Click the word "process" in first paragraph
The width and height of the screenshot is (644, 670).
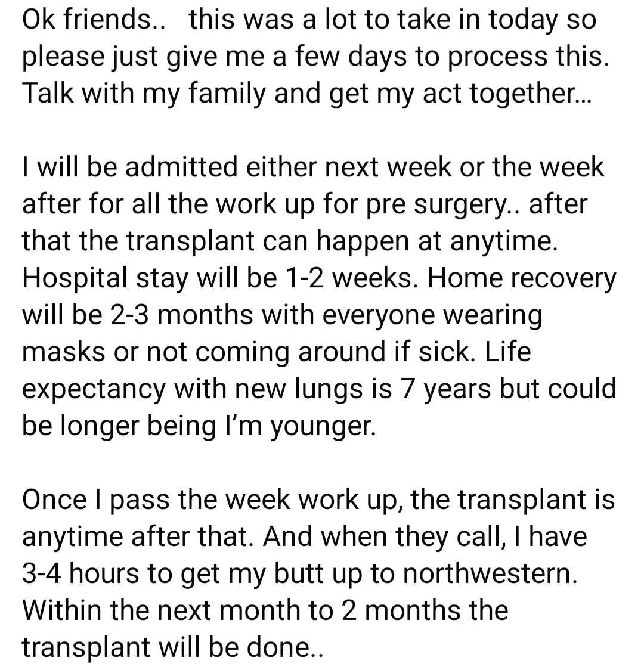click(499, 57)
